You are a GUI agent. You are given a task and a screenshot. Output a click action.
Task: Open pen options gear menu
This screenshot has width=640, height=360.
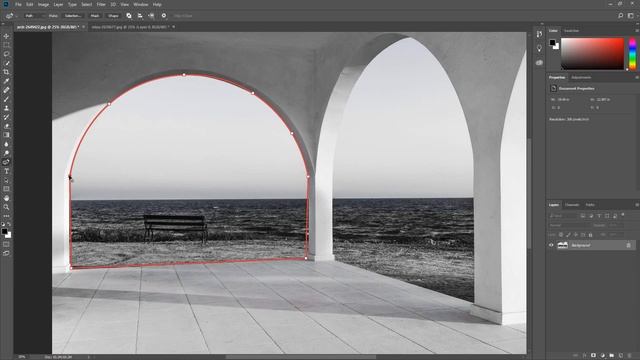[164, 16]
